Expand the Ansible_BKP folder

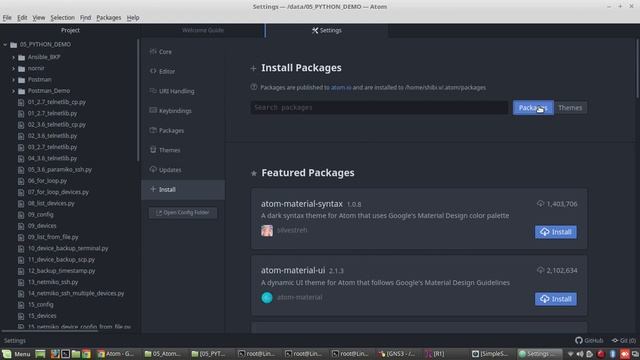coord(13,58)
